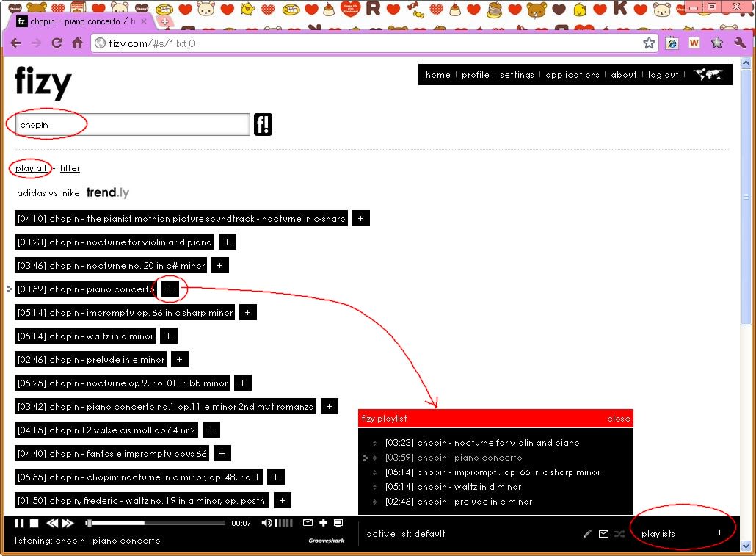Click the pencil icon to edit the active list
The width and height of the screenshot is (756, 556).
point(587,534)
